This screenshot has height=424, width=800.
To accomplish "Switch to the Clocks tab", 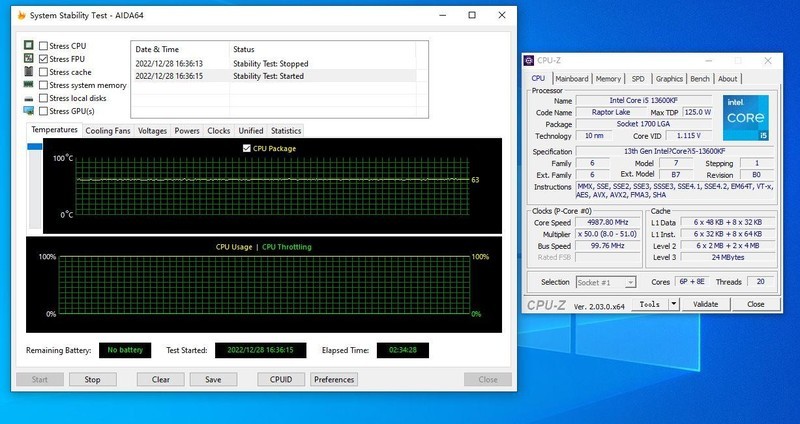I will 218,131.
